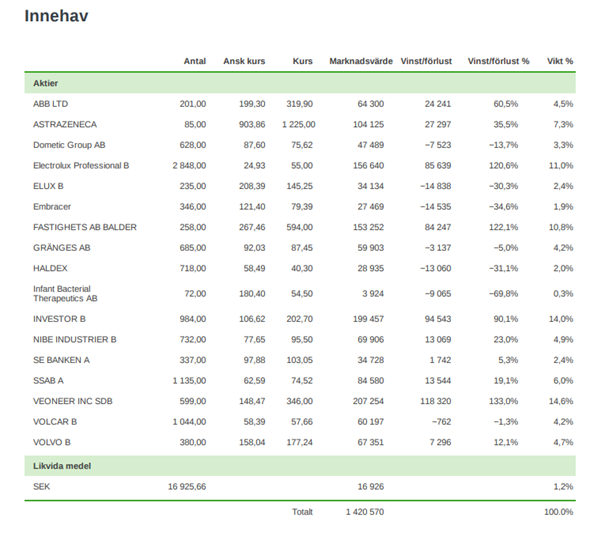Click Electrolux Professional gain 85 639

point(438,166)
